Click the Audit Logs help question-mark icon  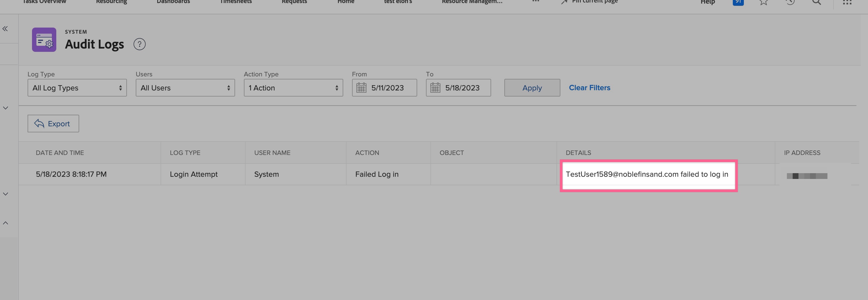[140, 44]
